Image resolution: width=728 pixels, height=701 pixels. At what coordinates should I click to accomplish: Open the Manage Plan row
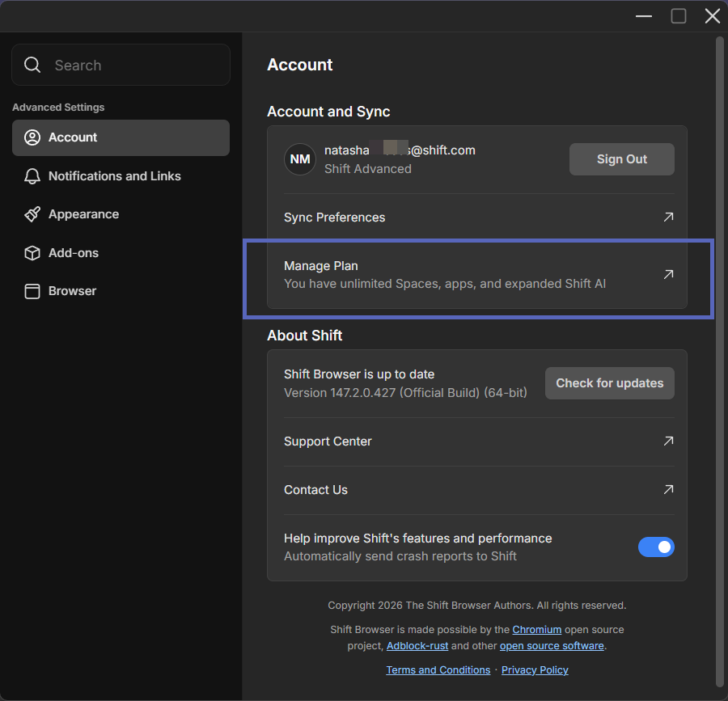tap(479, 275)
